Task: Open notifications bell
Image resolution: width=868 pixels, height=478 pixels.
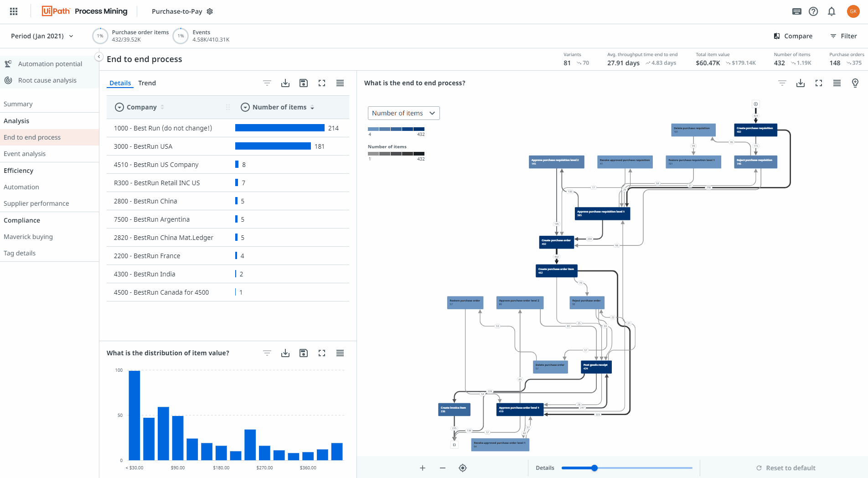Action: coord(832,11)
